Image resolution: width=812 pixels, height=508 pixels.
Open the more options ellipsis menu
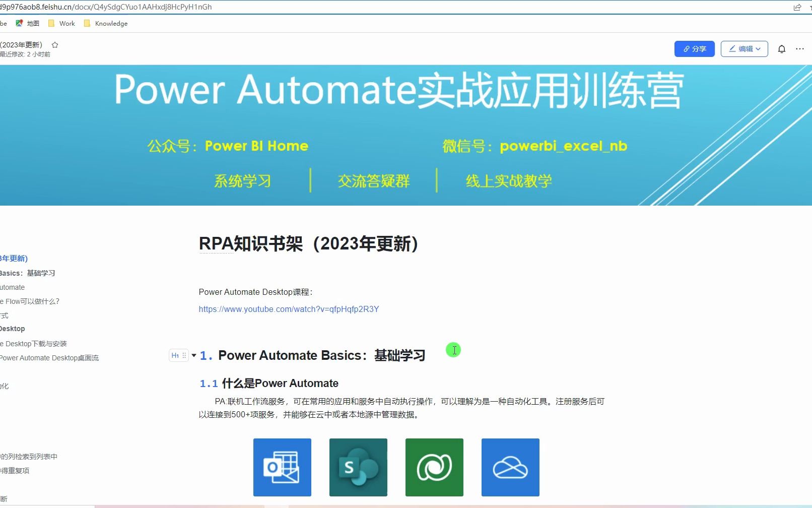click(799, 49)
